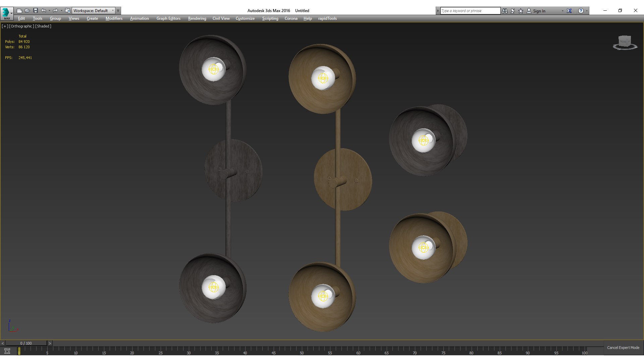Expand the Sign In dropdown arrow
The image size is (644, 362).
tap(562, 11)
